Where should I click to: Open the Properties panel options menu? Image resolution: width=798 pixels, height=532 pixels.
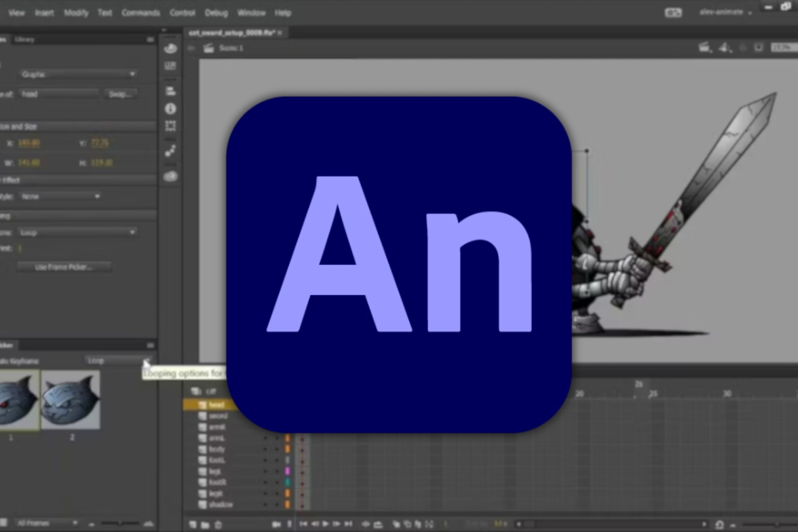tap(150, 39)
